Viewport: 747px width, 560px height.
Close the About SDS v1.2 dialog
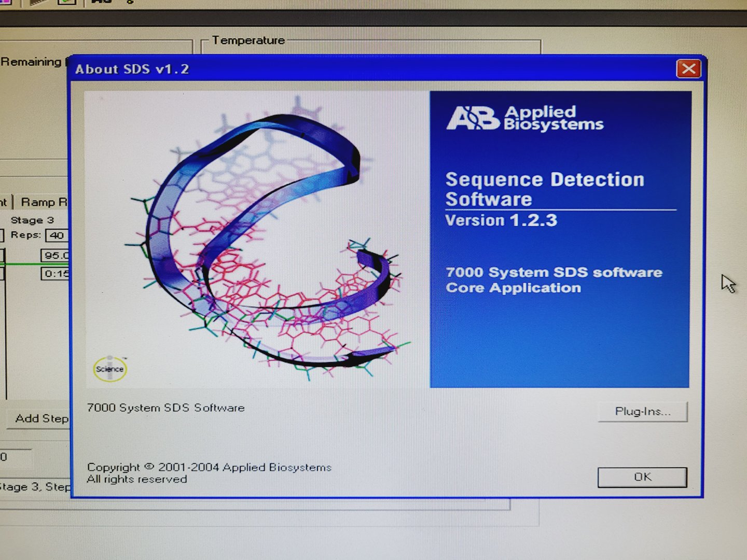point(688,69)
